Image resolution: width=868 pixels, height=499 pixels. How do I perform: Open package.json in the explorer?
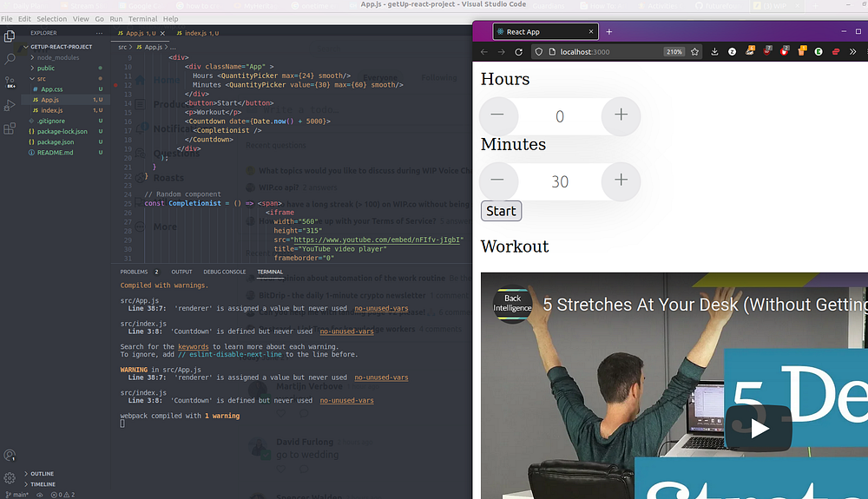[56, 142]
